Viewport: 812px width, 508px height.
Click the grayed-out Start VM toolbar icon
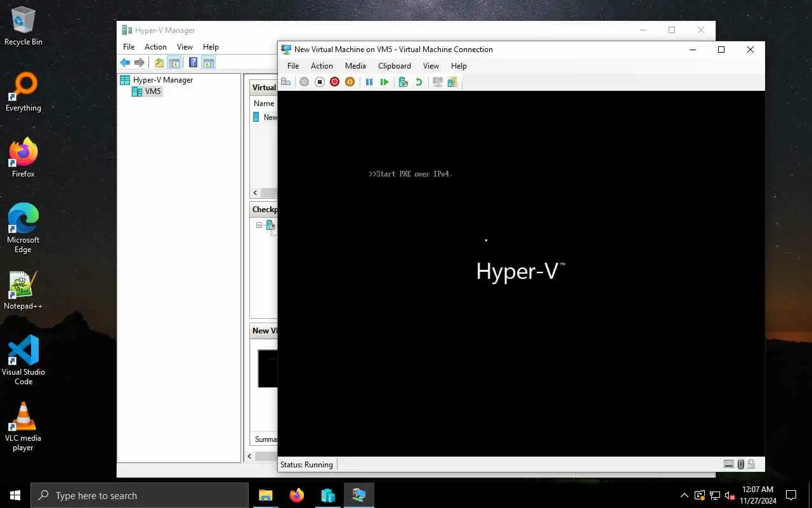click(x=304, y=82)
